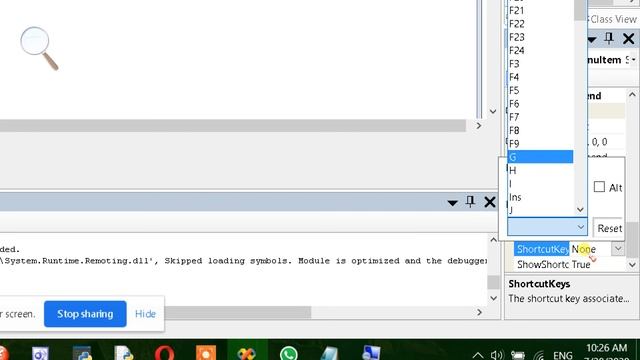Click the ShortcutKeys value None
The image size is (640, 360).
pos(584,249)
